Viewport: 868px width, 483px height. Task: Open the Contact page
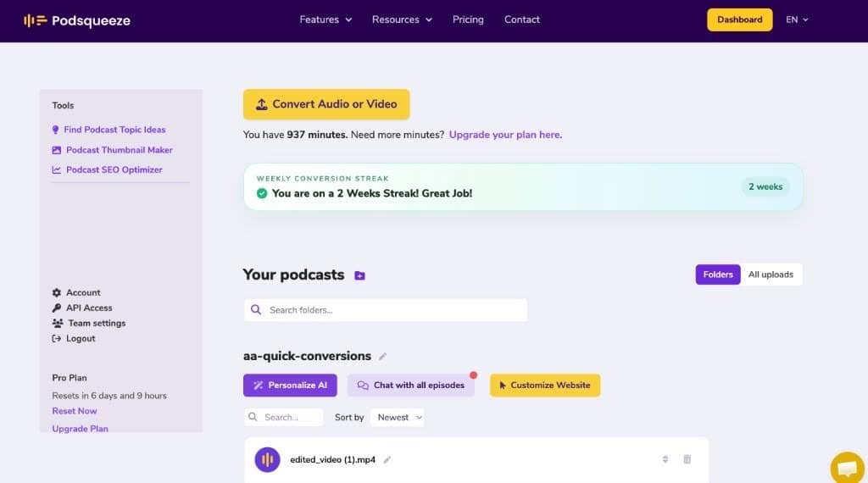pyautogui.click(x=521, y=19)
